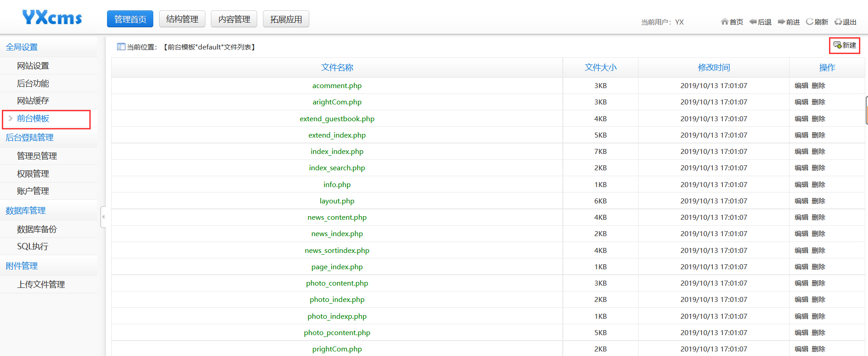Open 管理员管理 in the sidebar
This screenshot has width=868, height=356.
point(37,156)
